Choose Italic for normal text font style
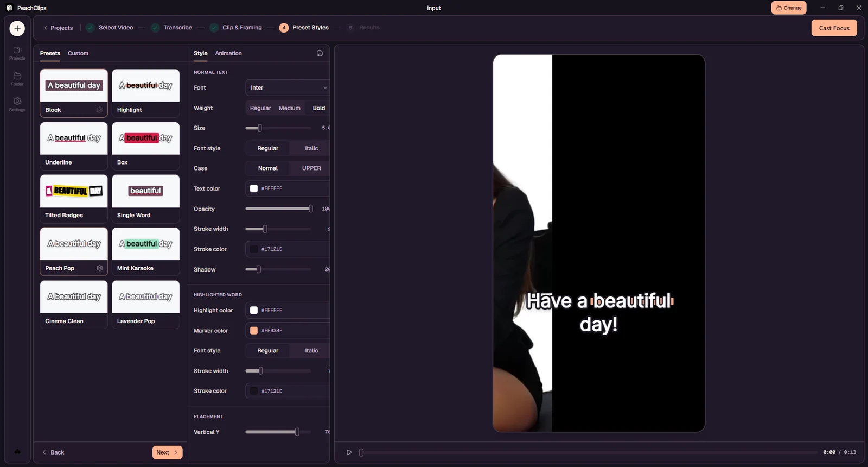868x467 pixels. point(311,148)
